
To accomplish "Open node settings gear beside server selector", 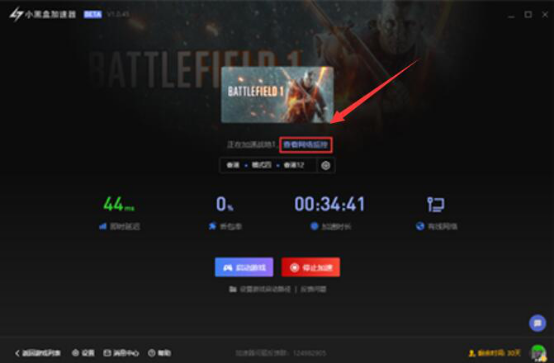I will [326, 165].
